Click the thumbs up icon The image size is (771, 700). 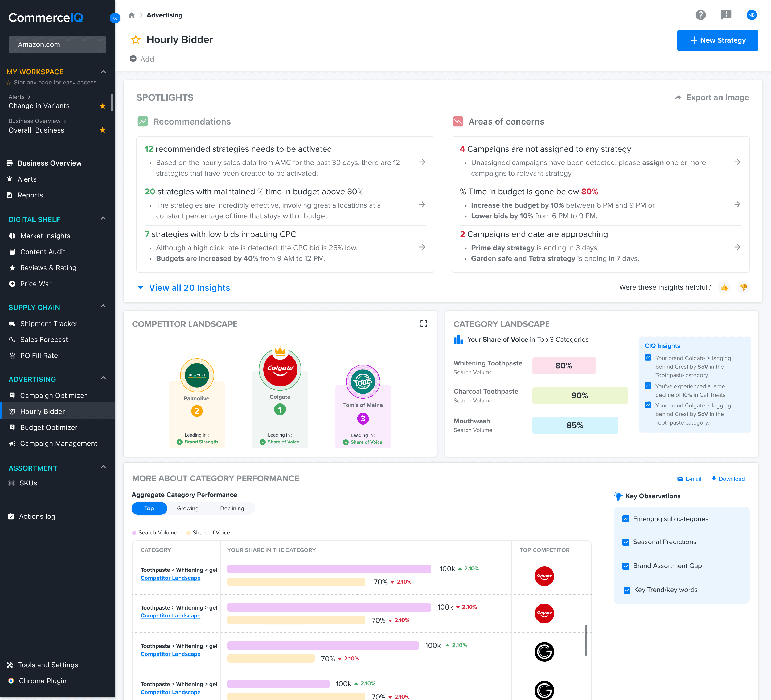tap(724, 287)
